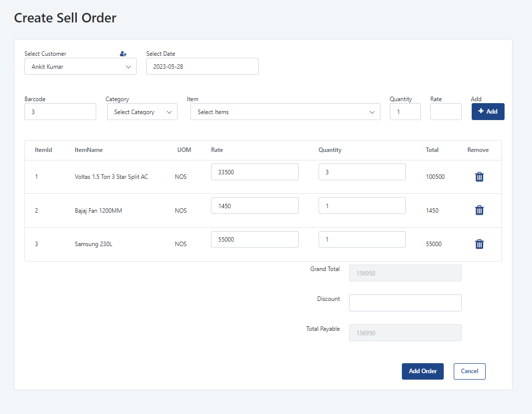The width and height of the screenshot is (532, 414).
Task: Delete the Voltas Split AC row
Action: click(x=479, y=176)
